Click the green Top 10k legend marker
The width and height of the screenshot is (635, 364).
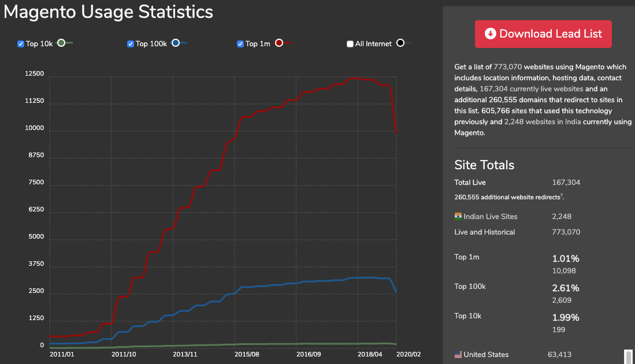click(x=61, y=43)
